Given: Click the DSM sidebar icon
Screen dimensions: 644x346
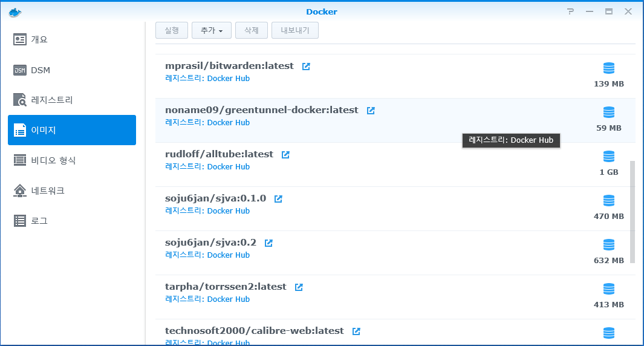Looking at the screenshot, I should point(20,70).
